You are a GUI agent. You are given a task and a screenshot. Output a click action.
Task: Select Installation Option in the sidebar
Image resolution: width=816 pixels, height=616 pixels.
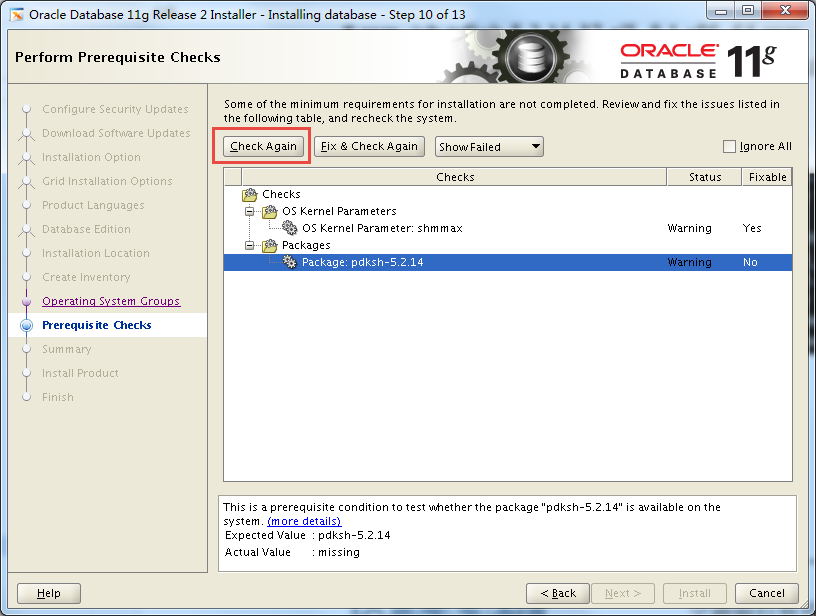click(x=92, y=157)
